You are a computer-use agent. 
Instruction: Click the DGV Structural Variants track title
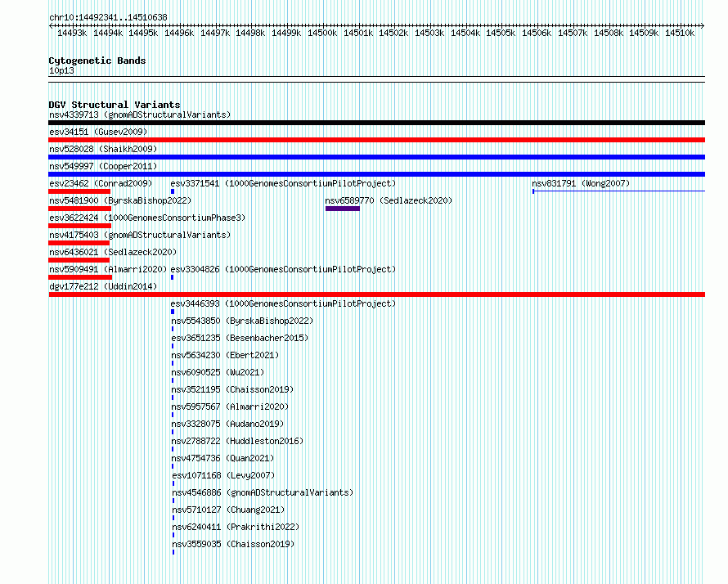[x=115, y=105]
